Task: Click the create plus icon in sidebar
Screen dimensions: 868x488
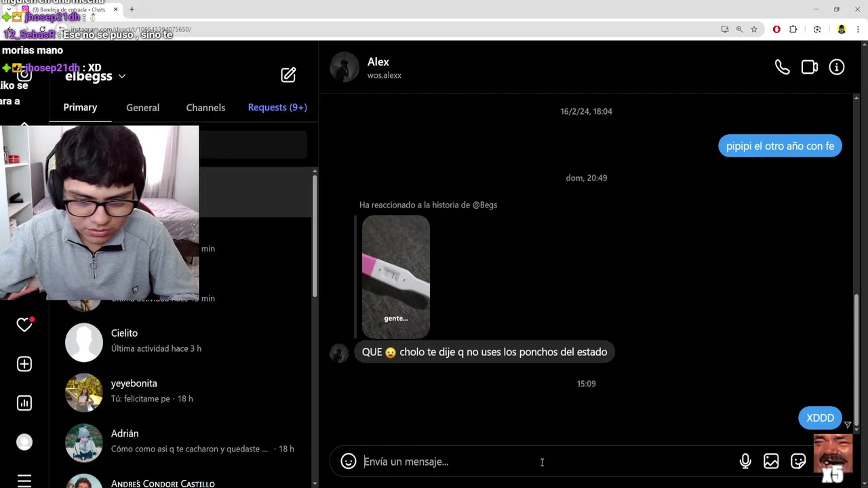Action: tap(24, 364)
